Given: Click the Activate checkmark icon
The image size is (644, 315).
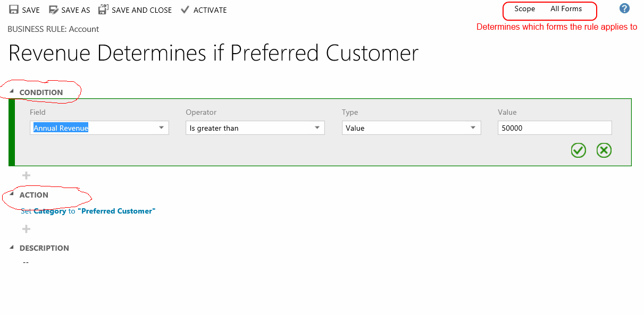Looking at the screenshot, I should pyautogui.click(x=185, y=9).
